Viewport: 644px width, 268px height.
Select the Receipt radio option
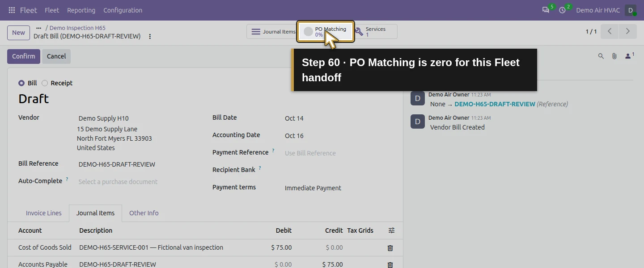click(45, 83)
